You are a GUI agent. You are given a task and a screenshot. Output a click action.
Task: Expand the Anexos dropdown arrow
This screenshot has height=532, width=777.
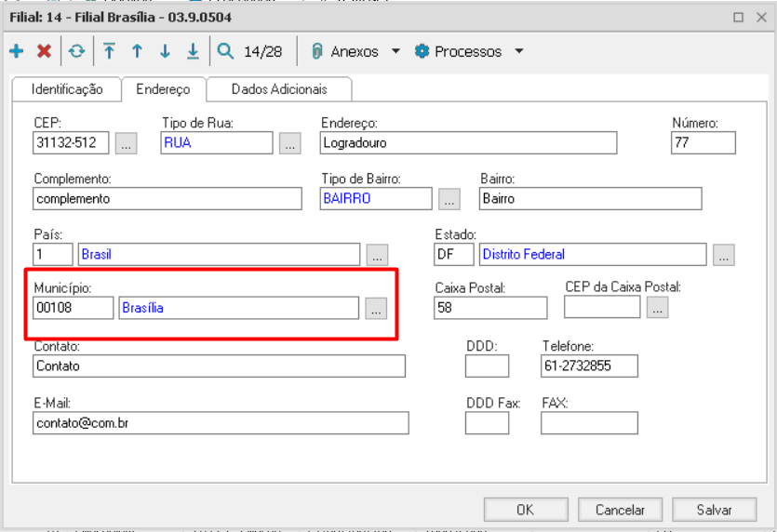395,51
